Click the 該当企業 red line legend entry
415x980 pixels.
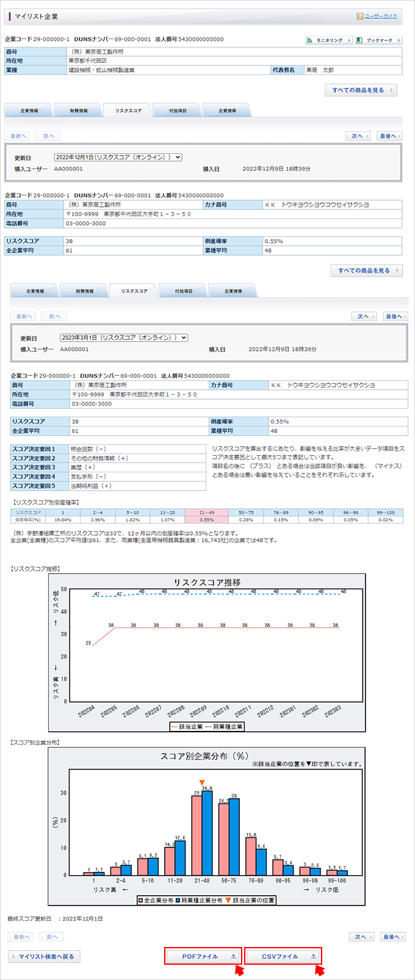(x=187, y=727)
